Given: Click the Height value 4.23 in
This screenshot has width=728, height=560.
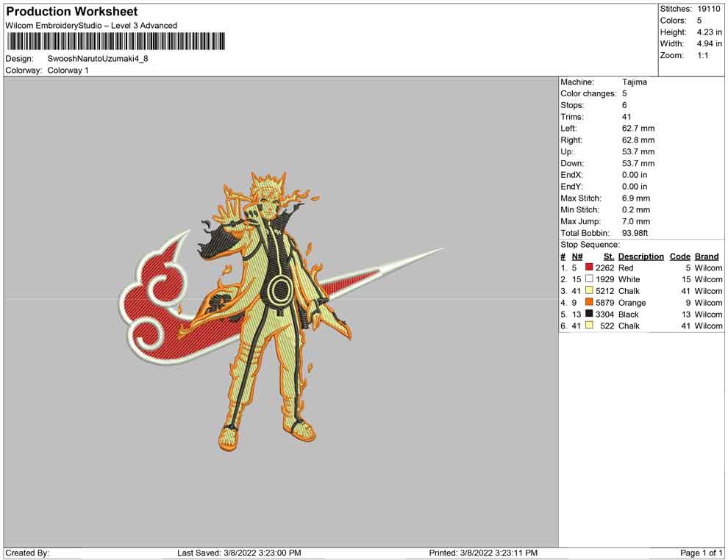Looking at the screenshot, I should tap(709, 32).
